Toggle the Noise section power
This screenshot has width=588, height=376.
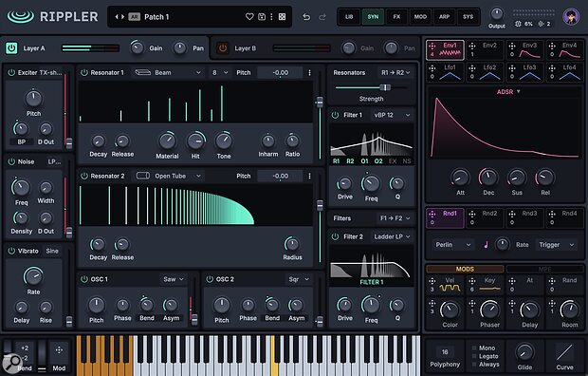11,161
